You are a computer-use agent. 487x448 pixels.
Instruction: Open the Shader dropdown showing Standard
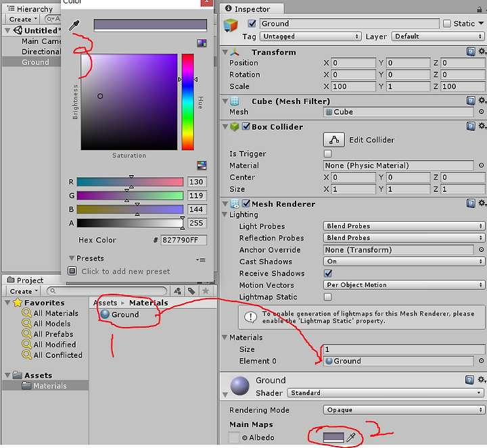tap(386, 393)
